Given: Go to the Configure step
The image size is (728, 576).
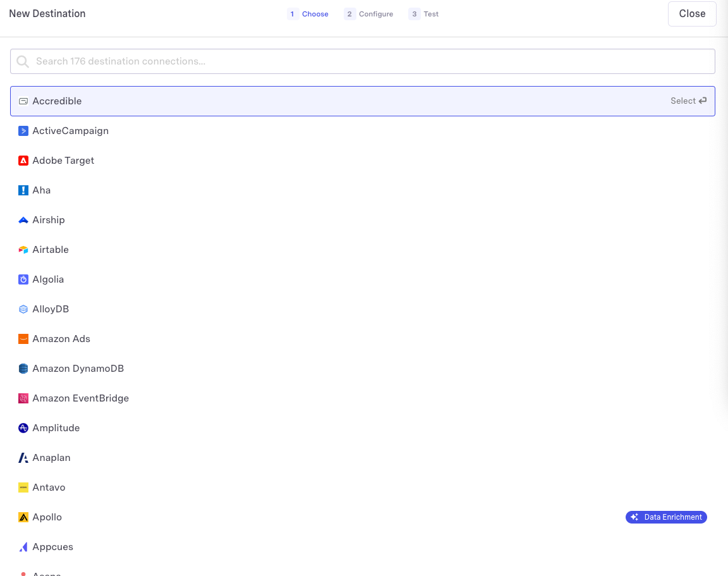Looking at the screenshot, I should point(368,14).
